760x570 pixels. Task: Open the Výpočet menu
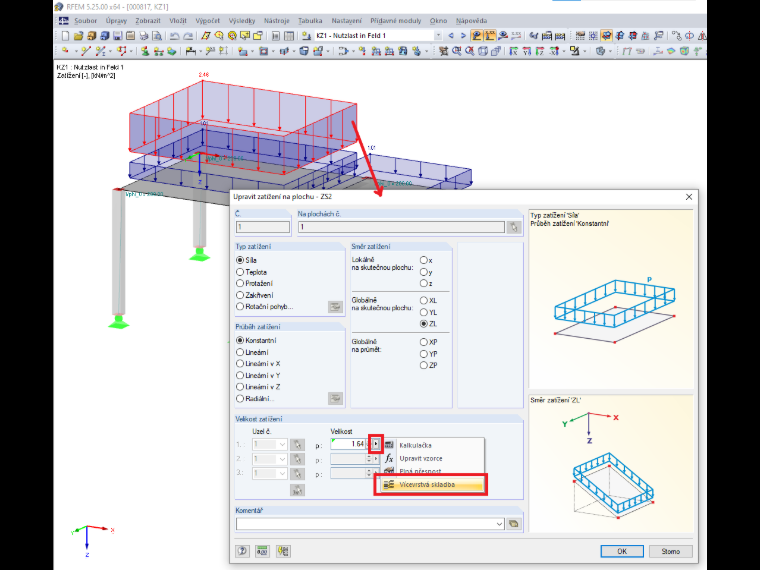point(207,21)
